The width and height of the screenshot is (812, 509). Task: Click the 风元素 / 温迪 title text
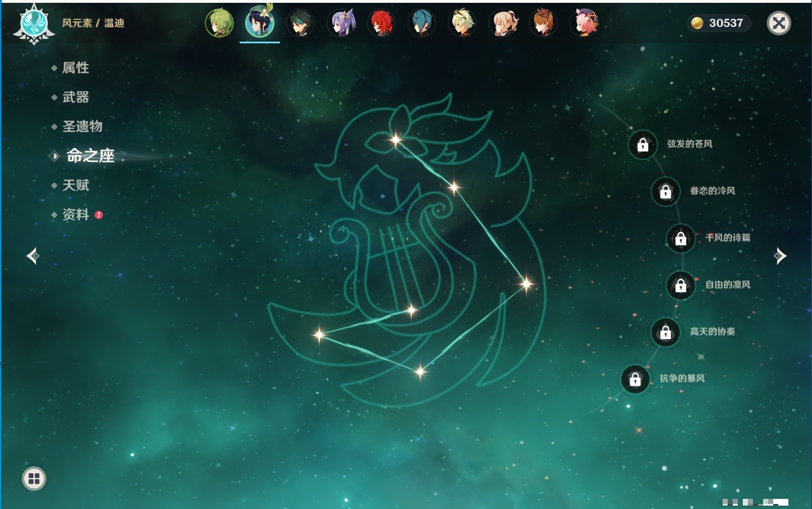[93, 23]
